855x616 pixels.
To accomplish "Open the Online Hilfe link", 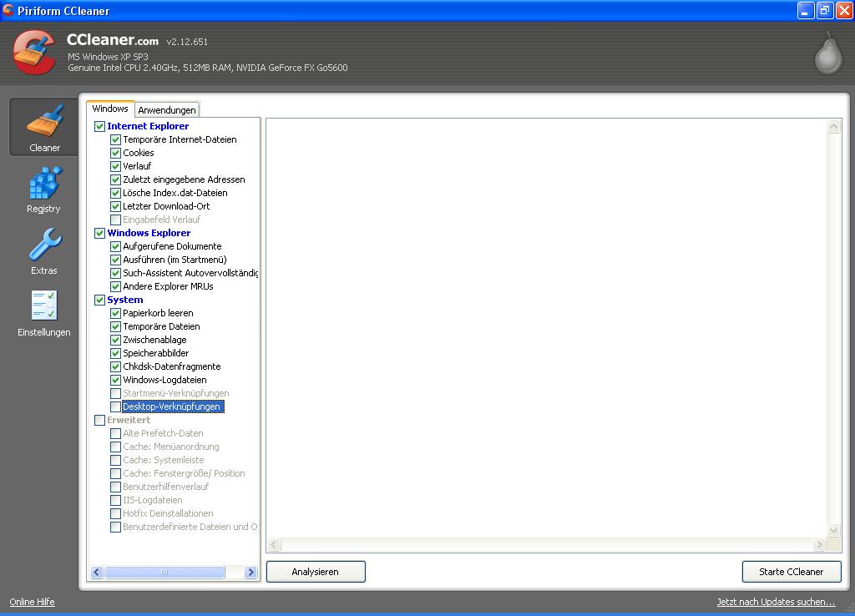I will 32,602.
